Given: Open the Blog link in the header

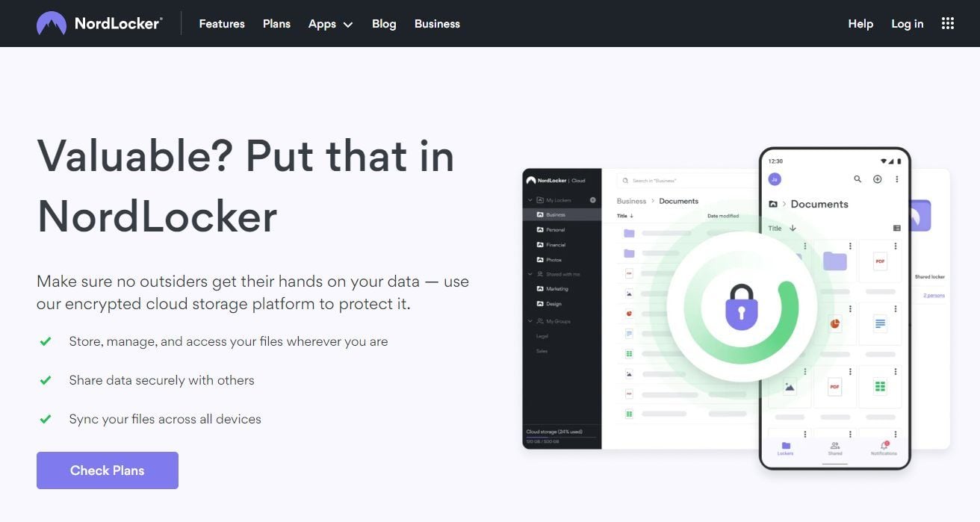Looking at the screenshot, I should [x=384, y=24].
